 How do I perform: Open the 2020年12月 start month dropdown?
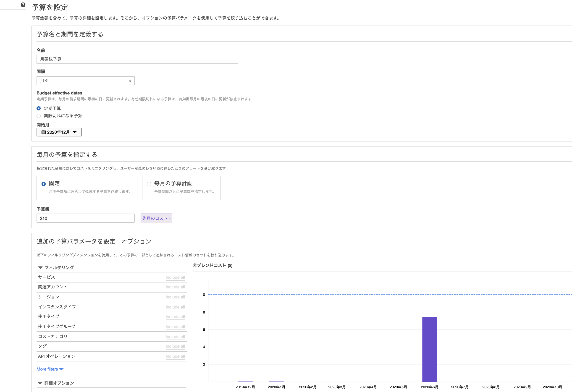(59, 132)
